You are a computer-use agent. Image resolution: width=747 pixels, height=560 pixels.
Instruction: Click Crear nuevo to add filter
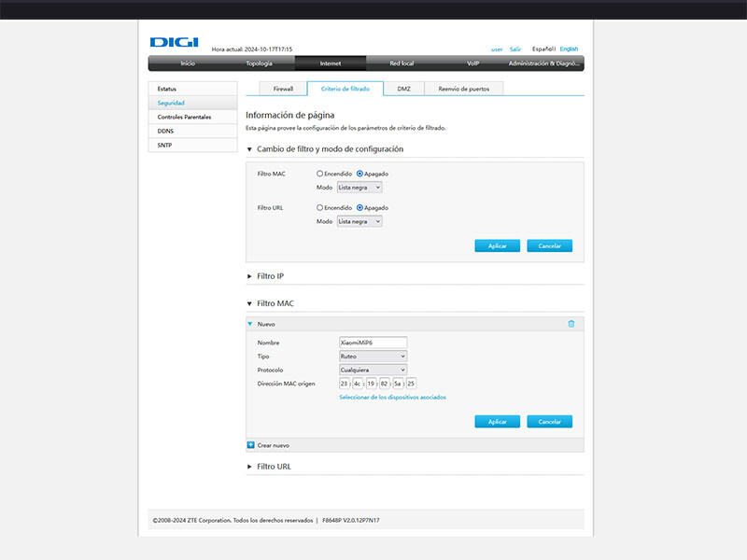click(x=273, y=445)
